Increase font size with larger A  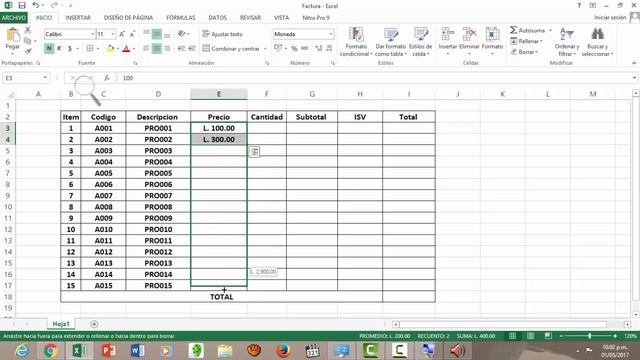(122, 34)
